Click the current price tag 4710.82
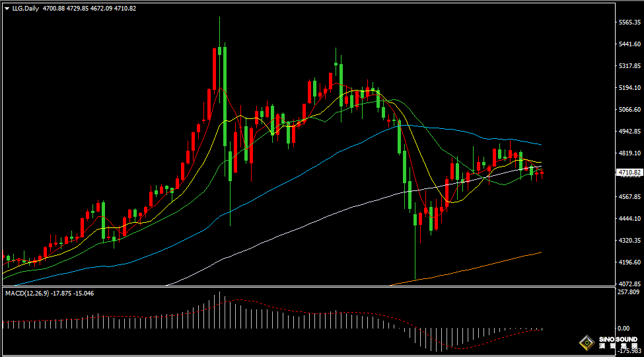The height and width of the screenshot is (357, 644). (x=629, y=172)
